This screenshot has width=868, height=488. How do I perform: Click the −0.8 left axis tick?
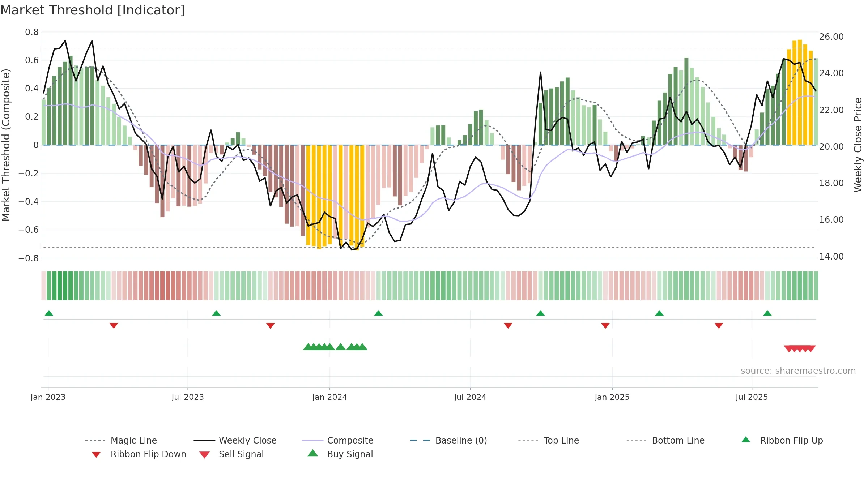(x=29, y=258)
